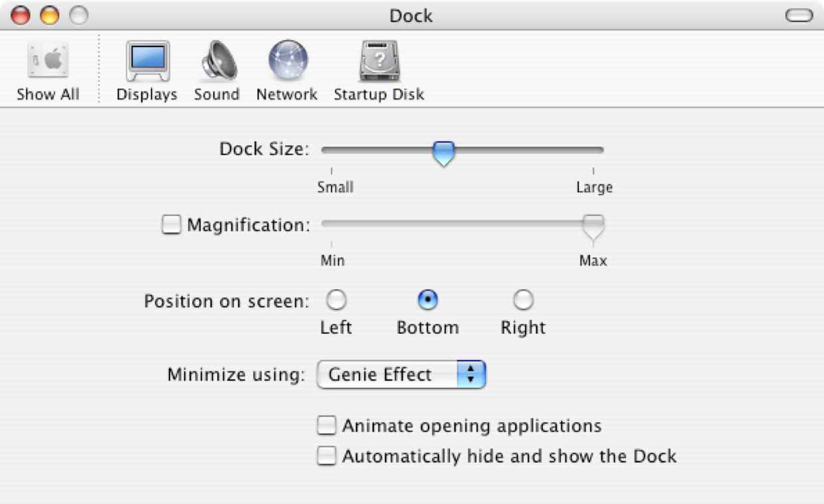824x504 pixels.
Task: Click the Magnification slider knob at Max
Action: [x=593, y=227]
